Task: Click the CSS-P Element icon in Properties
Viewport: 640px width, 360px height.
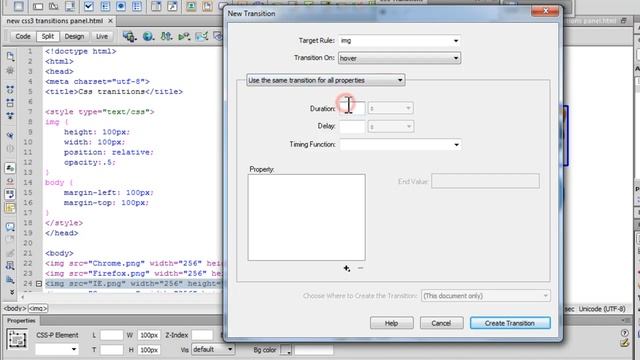Action: [17, 340]
